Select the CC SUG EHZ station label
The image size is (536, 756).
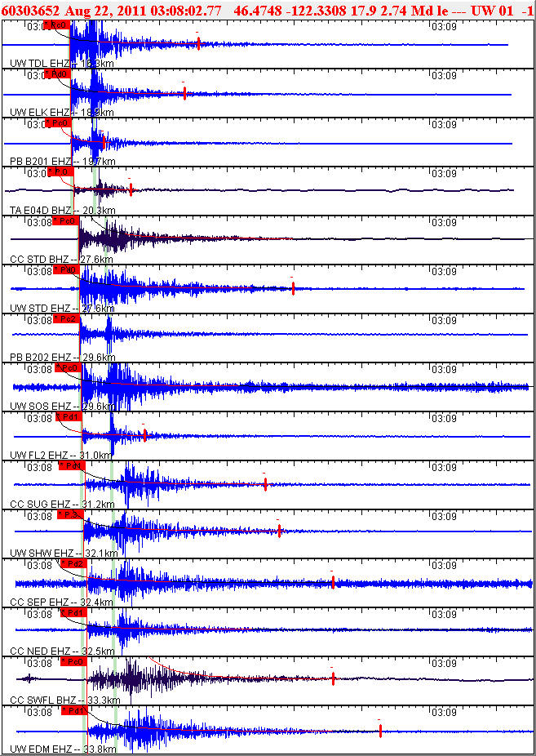62,505
